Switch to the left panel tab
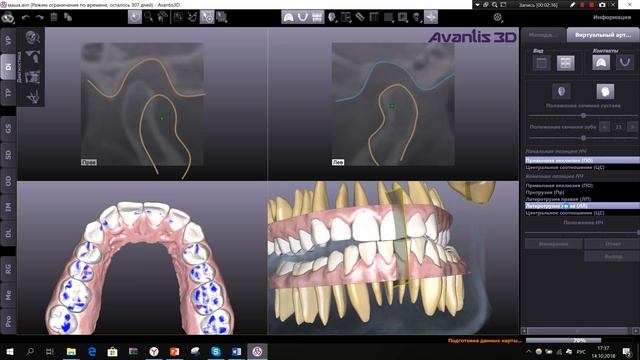This screenshot has height=360, width=640. [543, 35]
